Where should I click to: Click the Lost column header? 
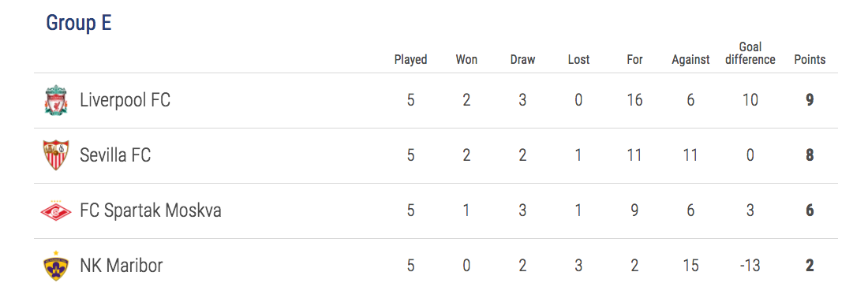(578, 60)
